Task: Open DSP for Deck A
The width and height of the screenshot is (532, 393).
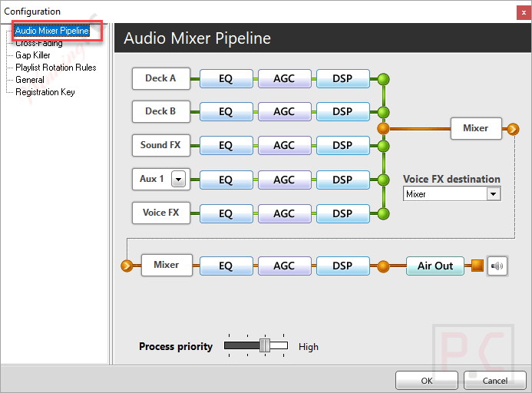Action: click(342, 79)
